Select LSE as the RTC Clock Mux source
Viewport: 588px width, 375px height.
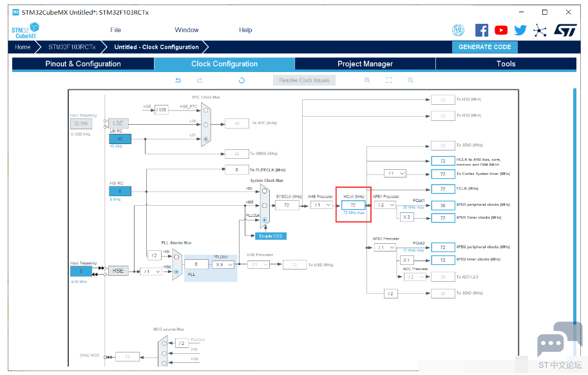205,125
